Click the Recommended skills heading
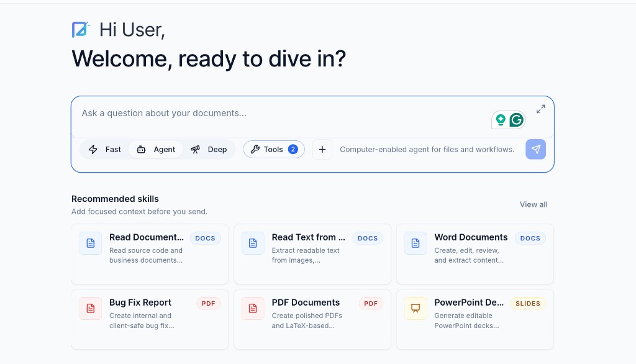The image size is (636, 364). pos(115,199)
